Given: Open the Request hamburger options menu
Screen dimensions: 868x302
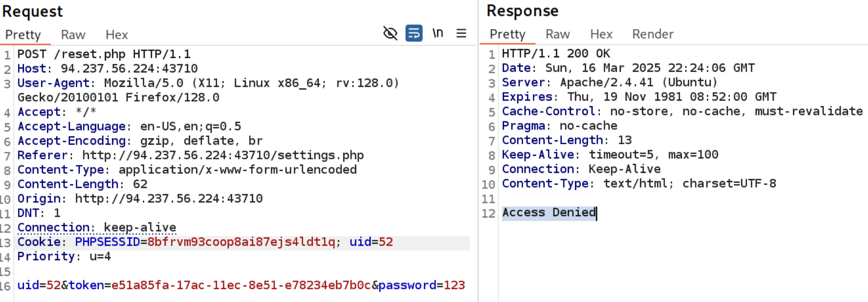Looking at the screenshot, I should tap(461, 34).
